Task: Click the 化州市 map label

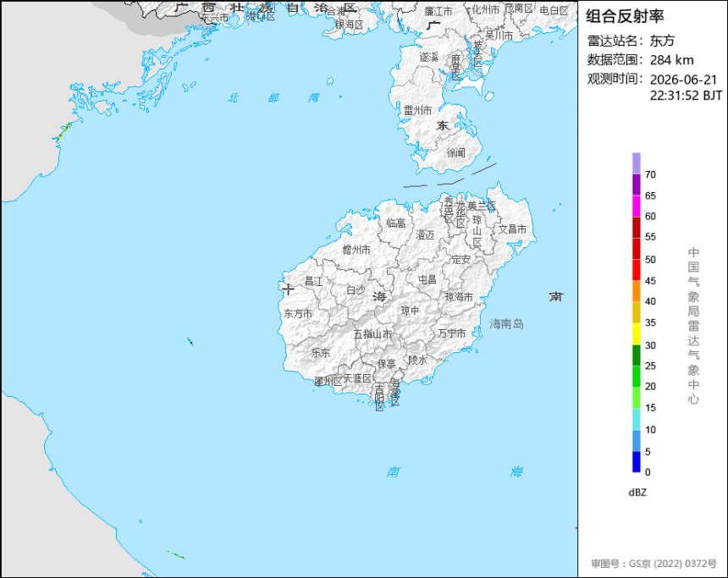Action: [x=486, y=10]
